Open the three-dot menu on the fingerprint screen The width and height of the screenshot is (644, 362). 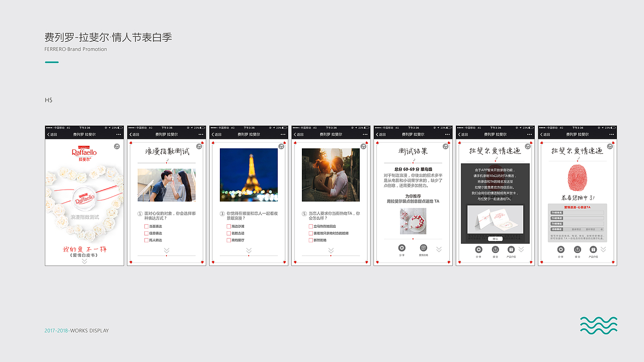tap(612, 135)
